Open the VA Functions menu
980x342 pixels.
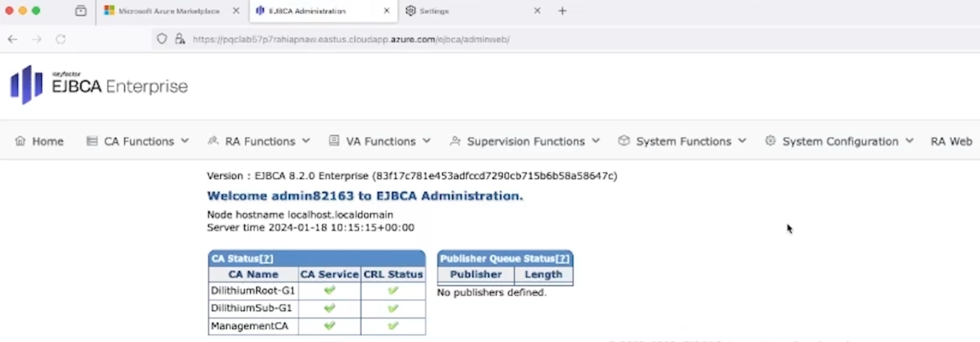pyautogui.click(x=380, y=141)
